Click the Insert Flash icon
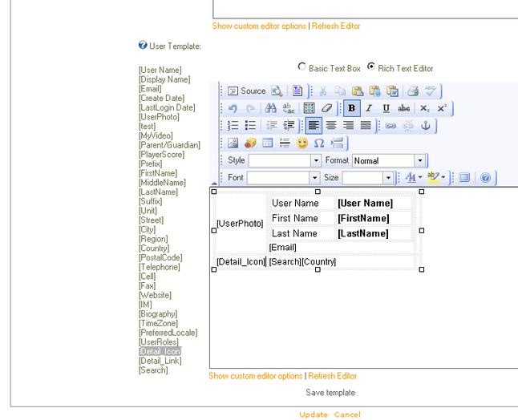This screenshot has width=518, height=420. coord(250,143)
